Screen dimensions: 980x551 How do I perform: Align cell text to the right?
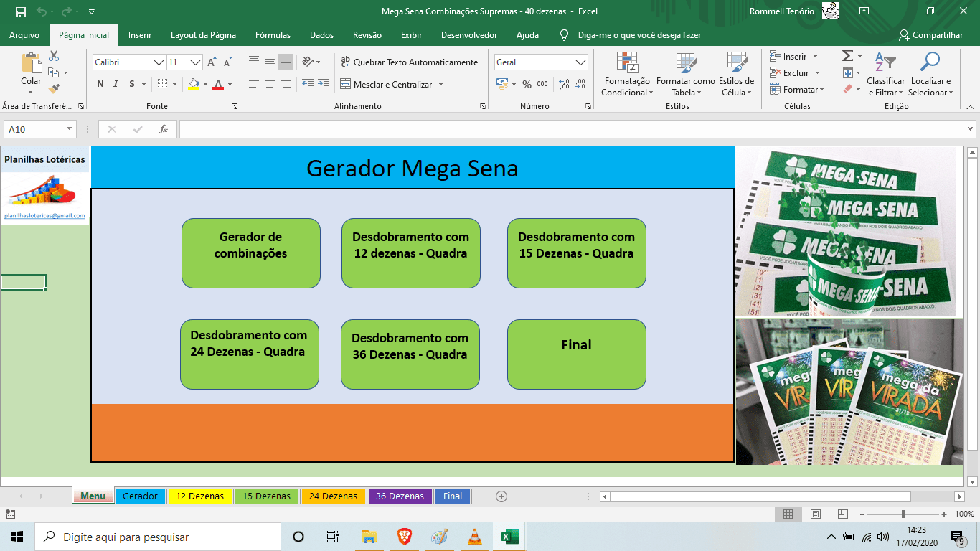(286, 84)
